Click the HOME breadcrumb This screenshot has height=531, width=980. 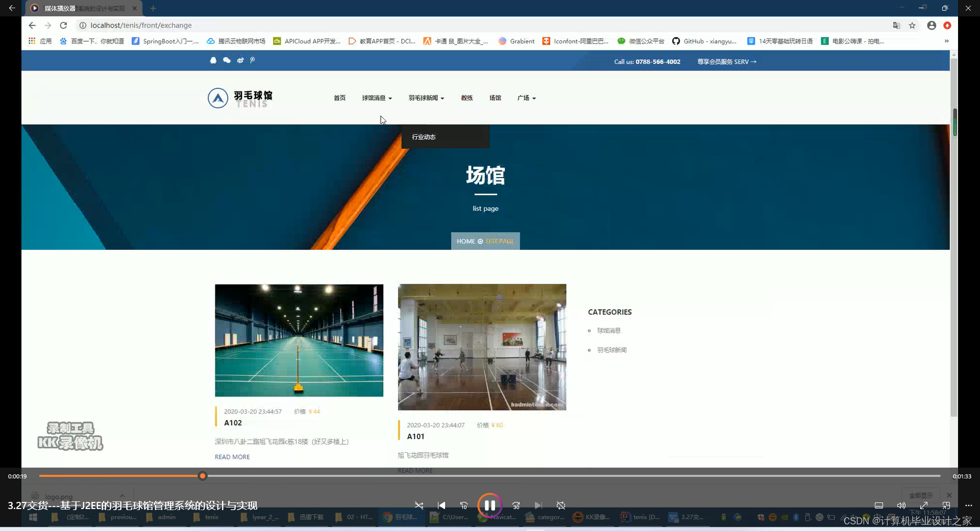point(465,242)
